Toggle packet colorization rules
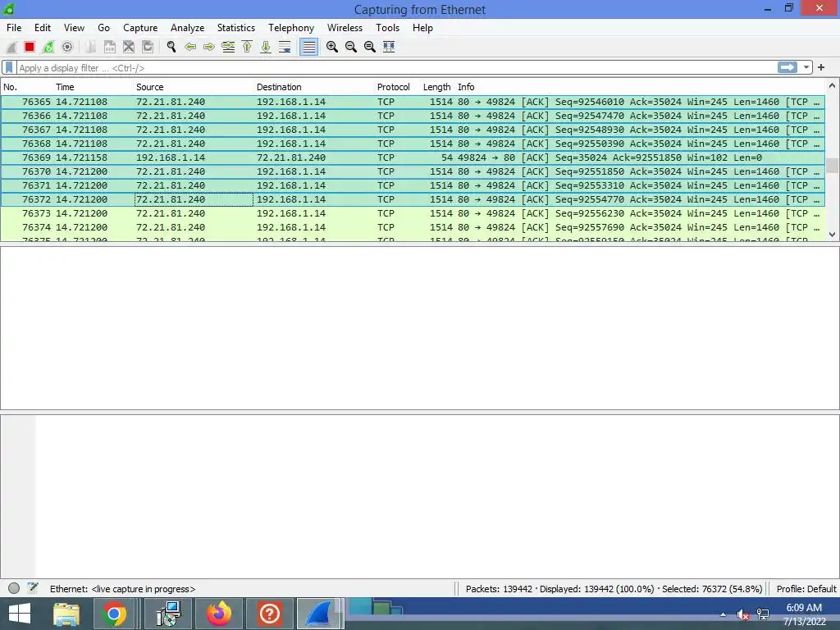This screenshot has height=630, width=840. coord(308,47)
